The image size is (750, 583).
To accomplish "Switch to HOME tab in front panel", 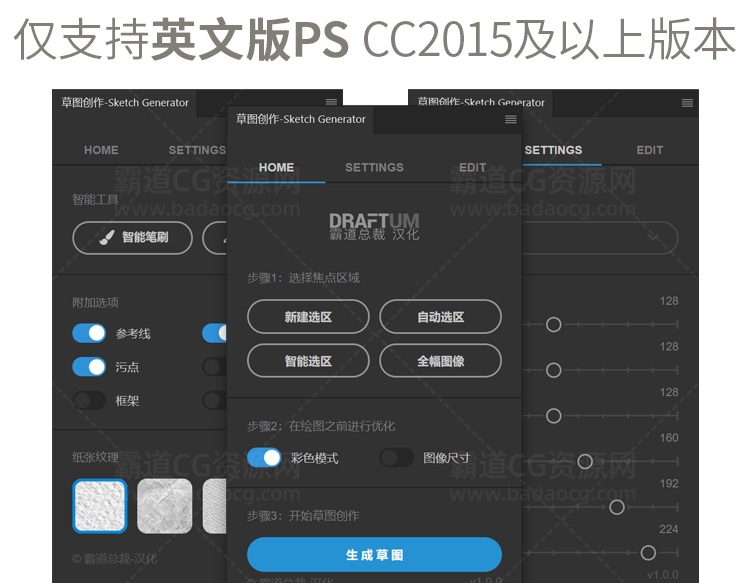I will 276,167.
